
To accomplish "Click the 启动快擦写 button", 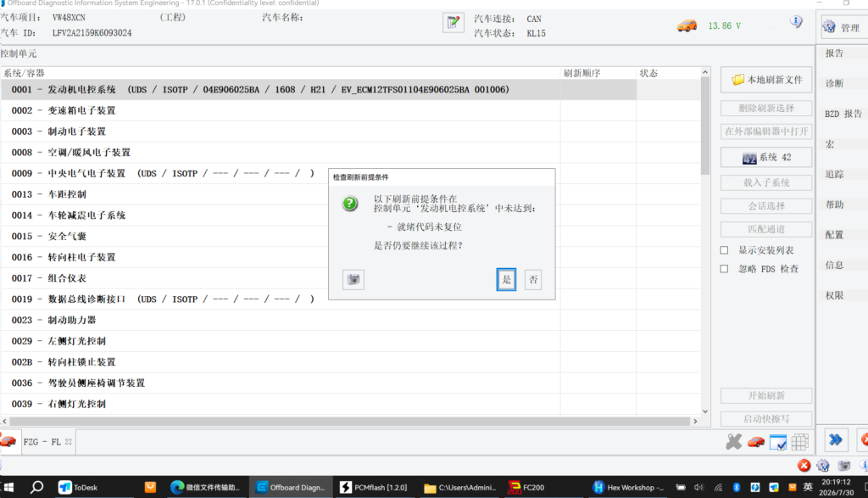I will pyautogui.click(x=766, y=419).
